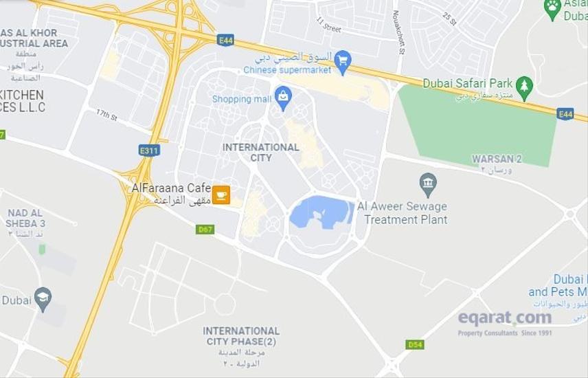Viewport: 588px width, 378px height.
Task: Click the graduation cap pin near Dubai
Action: coord(43,299)
